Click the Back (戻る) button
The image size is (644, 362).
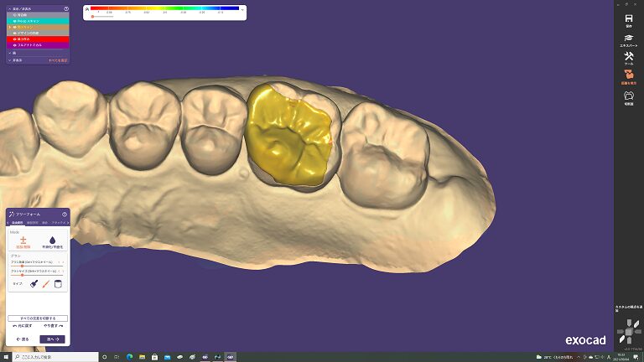pos(23,339)
